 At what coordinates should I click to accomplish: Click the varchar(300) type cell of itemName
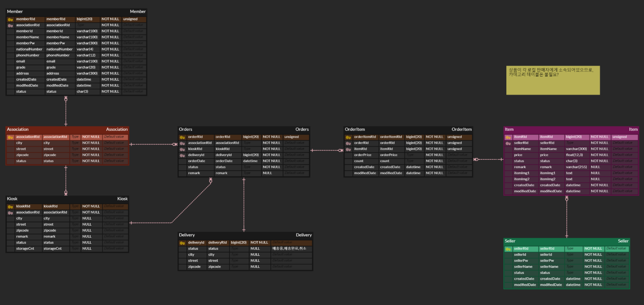click(576, 149)
